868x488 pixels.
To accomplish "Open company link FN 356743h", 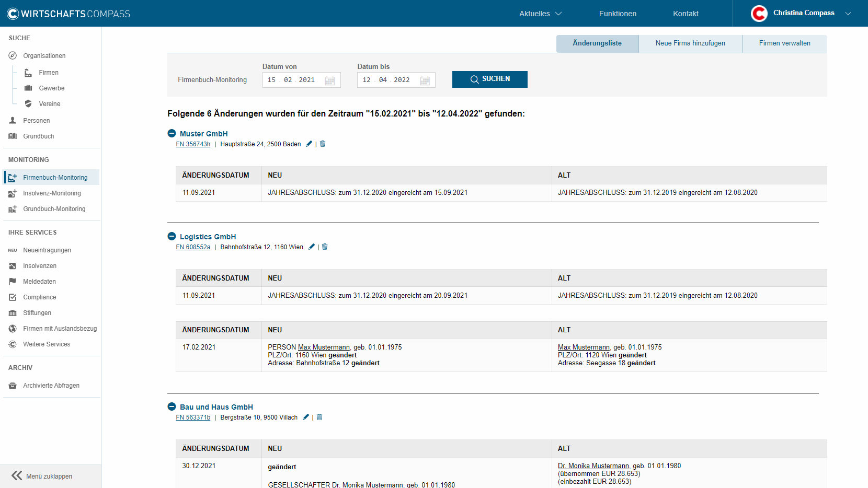I will click(x=193, y=144).
